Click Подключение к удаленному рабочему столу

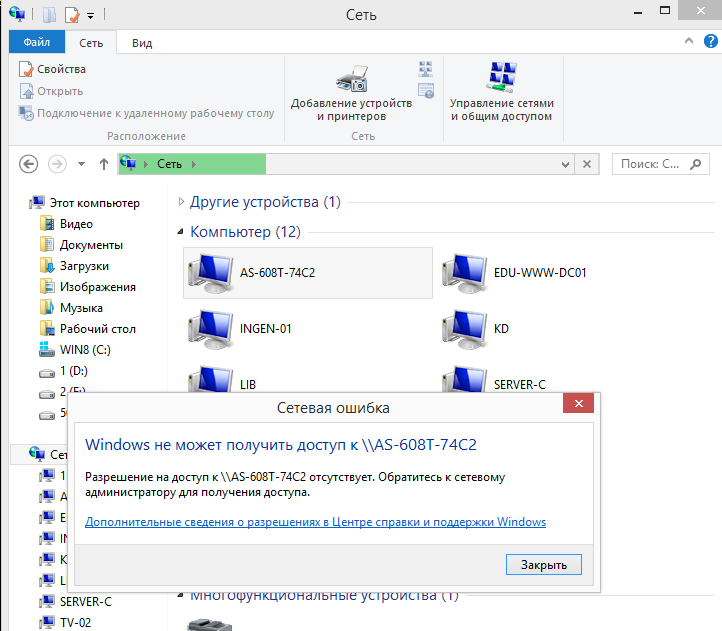point(146,113)
